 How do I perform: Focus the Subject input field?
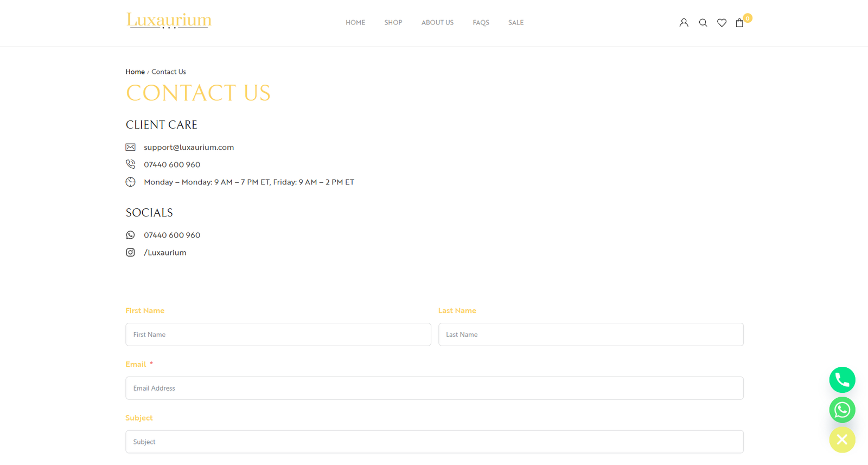(x=435, y=442)
